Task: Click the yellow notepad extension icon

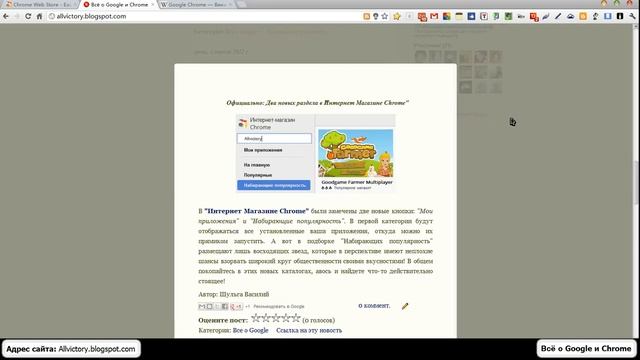Action: point(459,16)
